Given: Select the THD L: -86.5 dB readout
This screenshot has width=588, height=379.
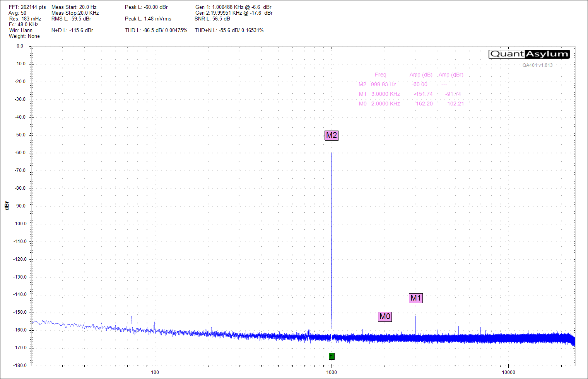Looking at the screenshot, I should pos(156,31).
